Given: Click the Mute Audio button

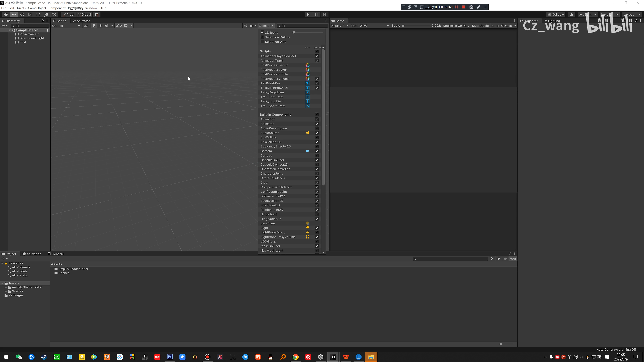Looking at the screenshot, I should [x=480, y=26].
